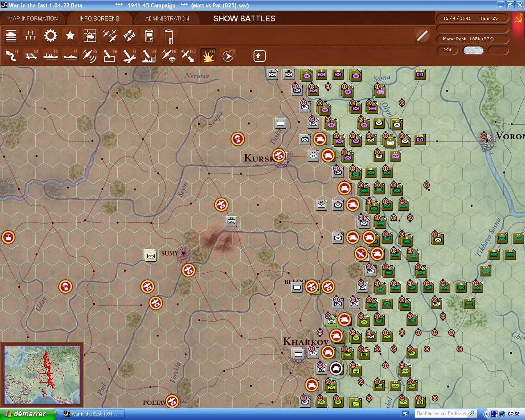Image resolution: width=525 pixels, height=420 pixels.
Task: Click the Voronezh city hex
Action: tap(487, 140)
